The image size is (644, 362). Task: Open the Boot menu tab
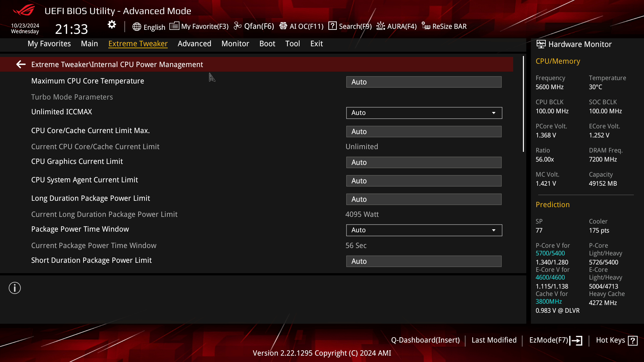pyautogui.click(x=267, y=44)
